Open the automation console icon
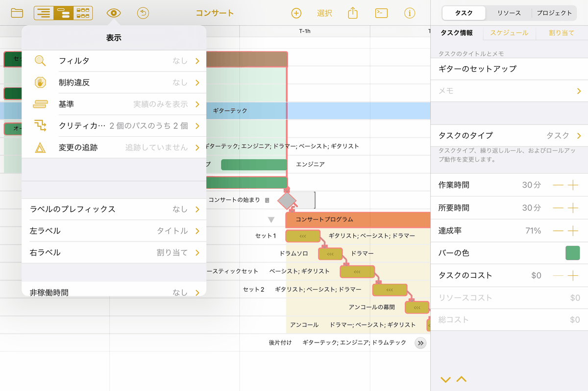Image resolution: width=588 pixels, height=391 pixels. tap(381, 13)
